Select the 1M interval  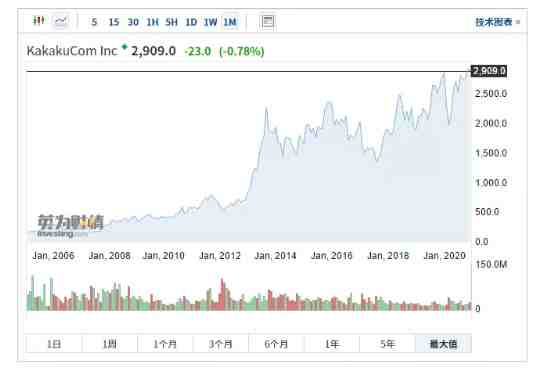(230, 22)
